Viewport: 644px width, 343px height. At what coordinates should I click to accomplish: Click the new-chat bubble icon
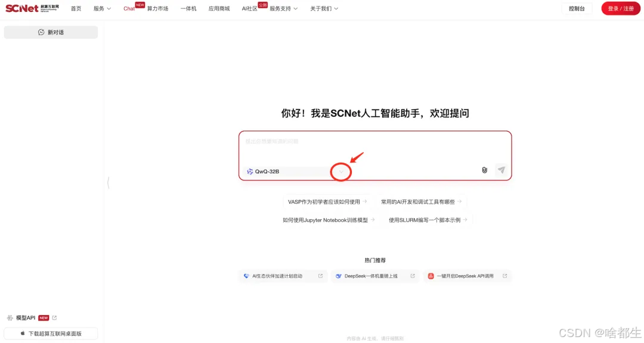[41, 32]
